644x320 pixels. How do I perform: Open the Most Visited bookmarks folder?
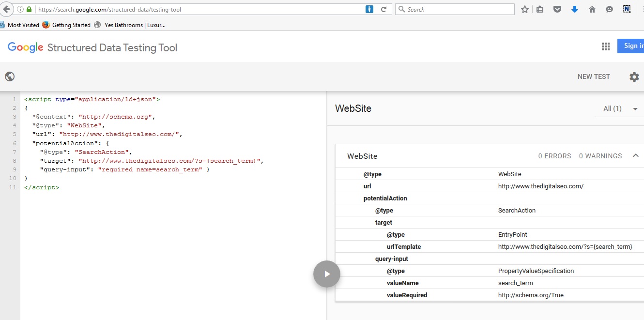tap(19, 25)
